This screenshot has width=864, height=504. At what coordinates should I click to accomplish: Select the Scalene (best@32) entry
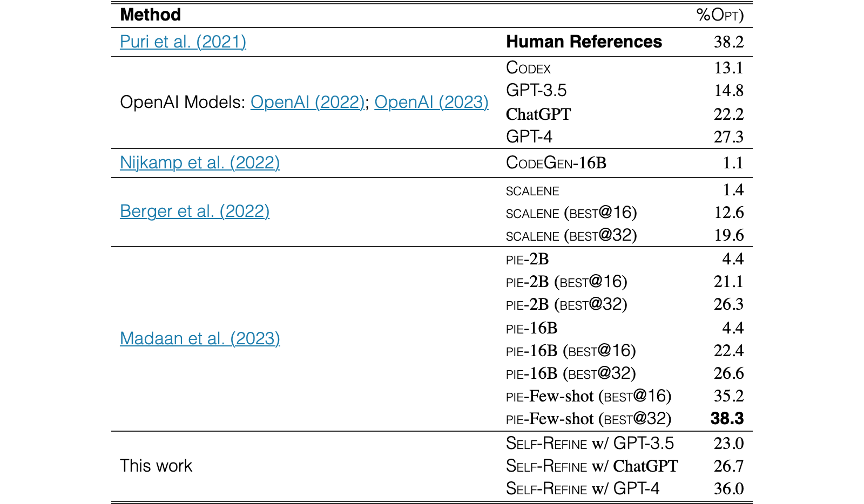click(571, 235)
